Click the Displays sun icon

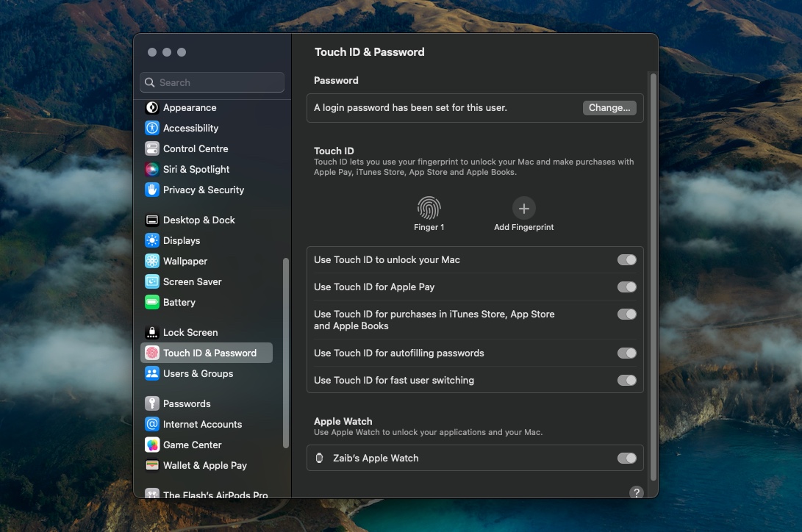152,240
